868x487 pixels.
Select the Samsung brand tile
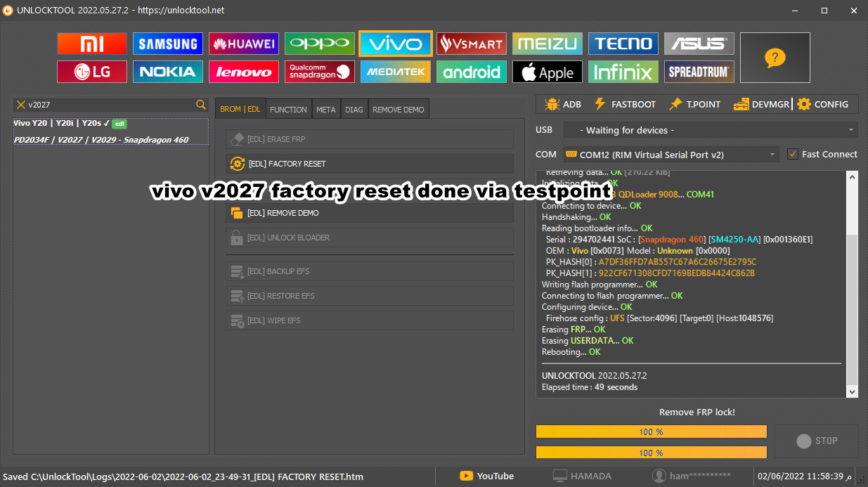click(x=168, y=44)
